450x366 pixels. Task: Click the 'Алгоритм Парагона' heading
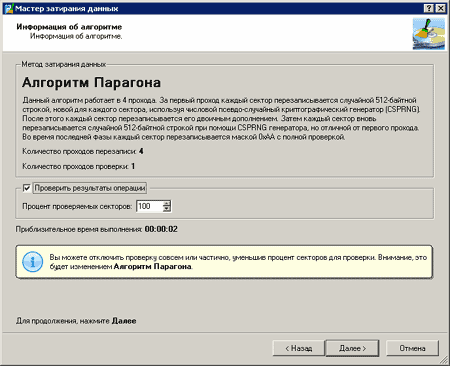[91, 82]
